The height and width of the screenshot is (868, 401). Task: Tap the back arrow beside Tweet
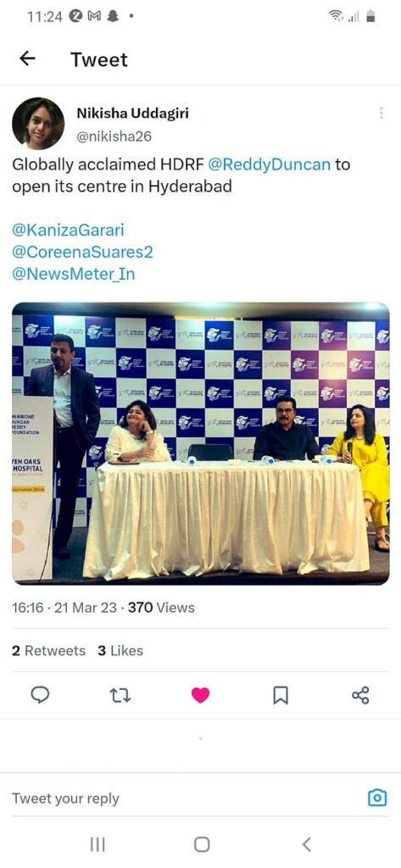click(27, 58)
